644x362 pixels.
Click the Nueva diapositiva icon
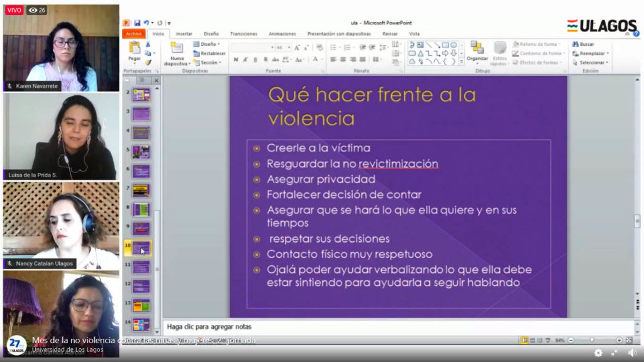[177, 49]
